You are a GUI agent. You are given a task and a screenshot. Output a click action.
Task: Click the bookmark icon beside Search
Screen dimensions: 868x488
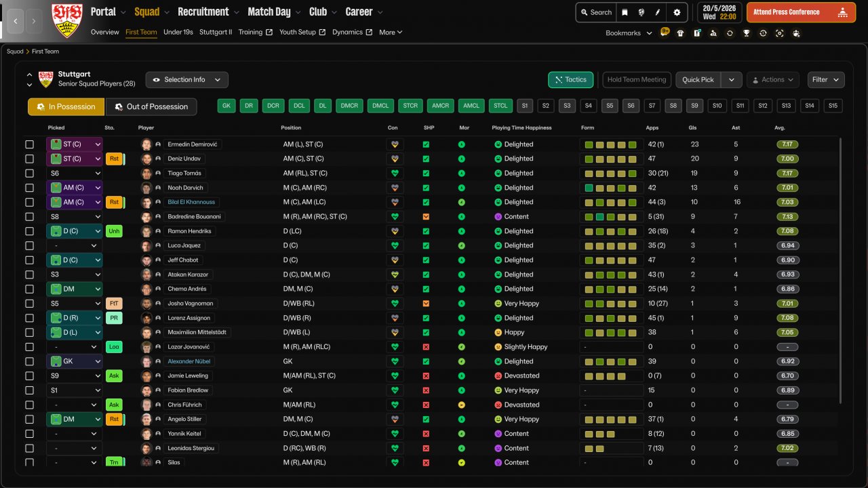625,12
